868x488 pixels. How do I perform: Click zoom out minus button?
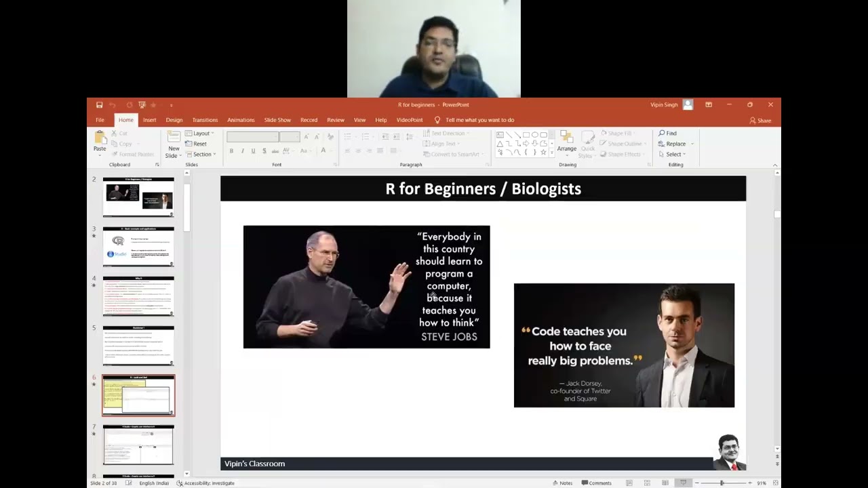click(x=696, y=483)
